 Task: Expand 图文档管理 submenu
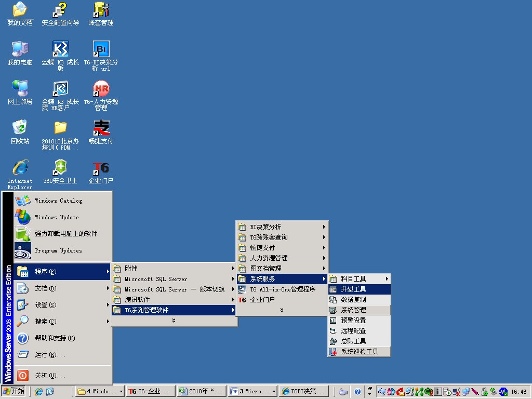tap(282, 269)
